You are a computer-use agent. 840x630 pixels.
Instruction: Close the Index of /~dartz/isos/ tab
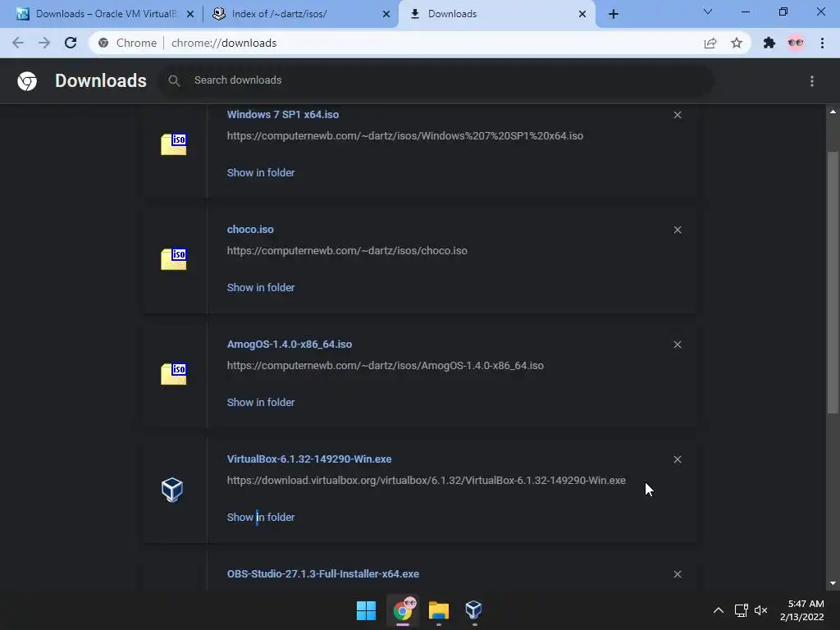point(386,14)
